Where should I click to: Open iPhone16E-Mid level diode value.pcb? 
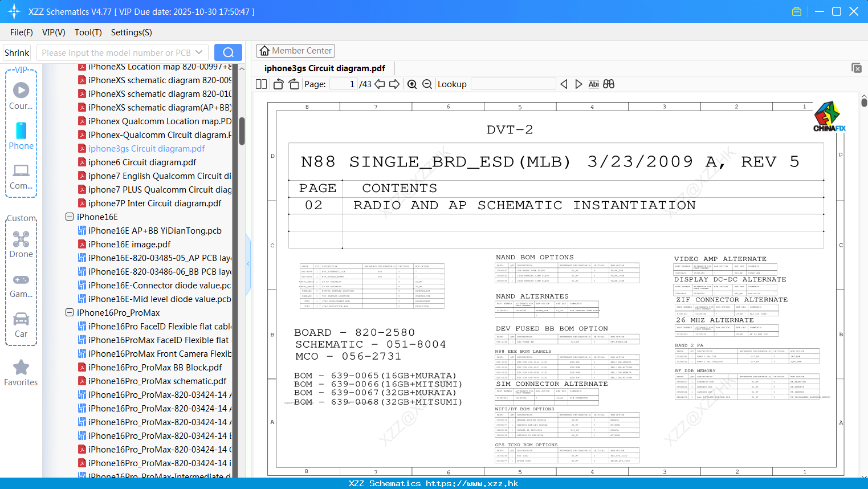click(x=155, y=299)
